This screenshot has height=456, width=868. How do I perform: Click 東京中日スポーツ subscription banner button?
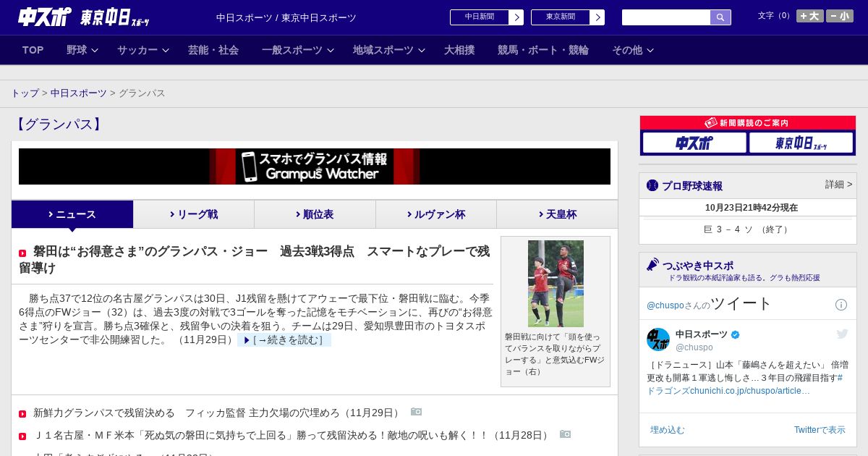(801, 143)
